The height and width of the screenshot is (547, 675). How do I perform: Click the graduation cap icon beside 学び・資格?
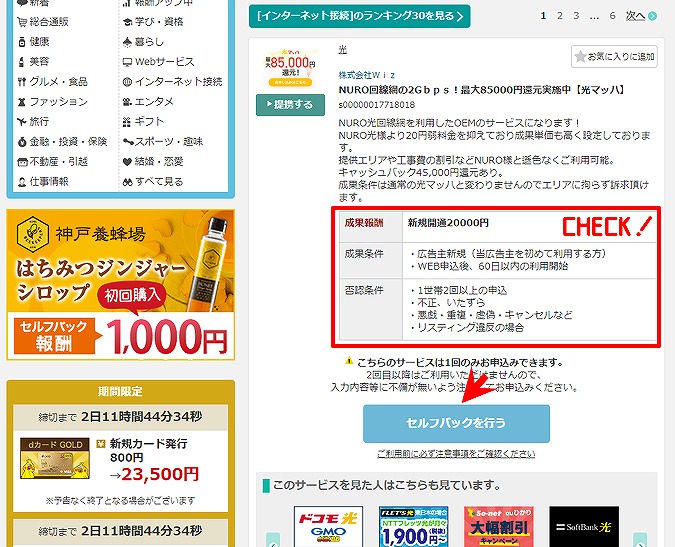click(x=127, y=22)
